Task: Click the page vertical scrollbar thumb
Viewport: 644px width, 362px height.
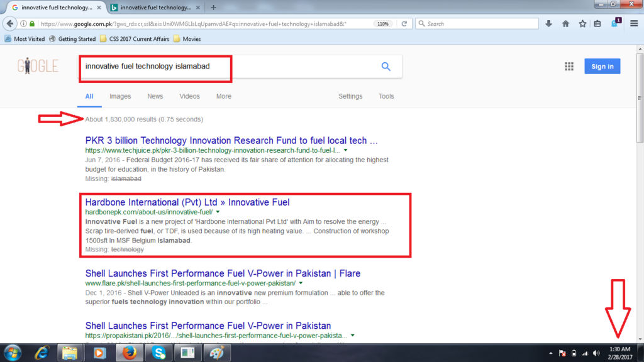Action: [x=640, y=99]
